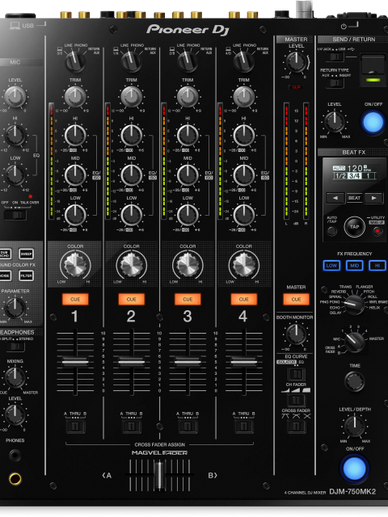Toggle the Beat FX ON/OFF blue button

pyautogui.click(x=354, y=468)
